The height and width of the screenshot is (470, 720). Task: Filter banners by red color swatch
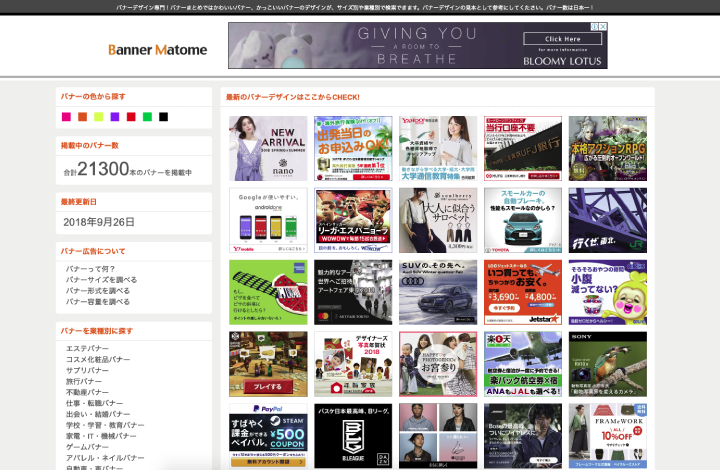pos(131,117)
